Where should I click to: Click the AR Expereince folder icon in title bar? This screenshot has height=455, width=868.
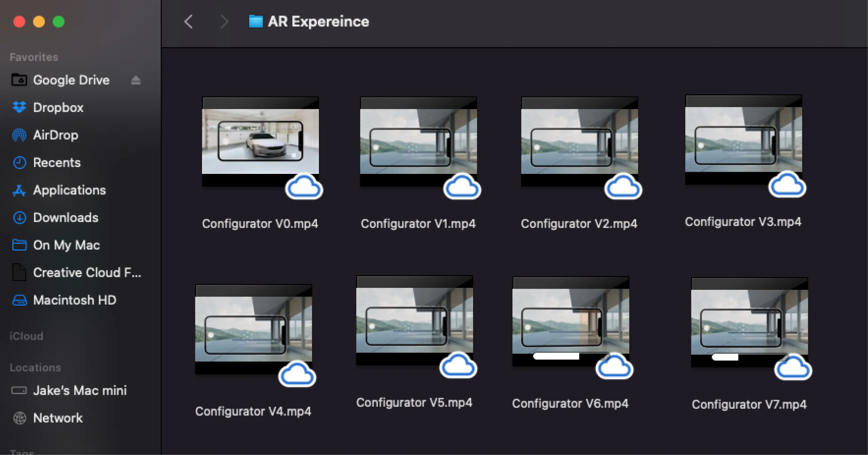pos(256,22)
